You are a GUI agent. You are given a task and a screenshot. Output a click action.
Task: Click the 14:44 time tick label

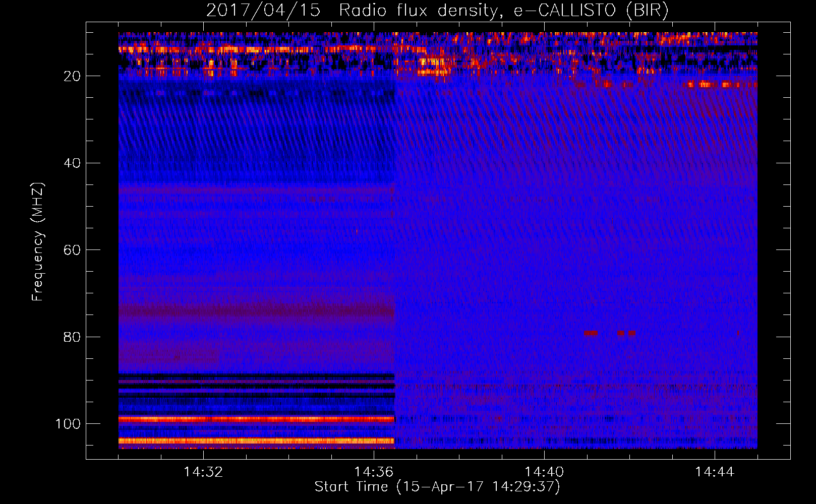[715, 472]
